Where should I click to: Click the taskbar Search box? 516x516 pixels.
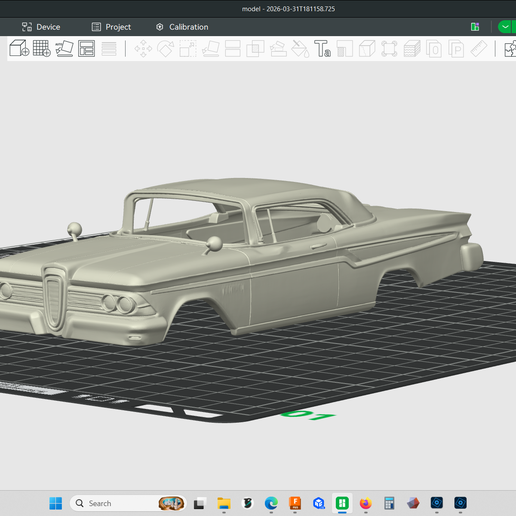click(128, 503)
